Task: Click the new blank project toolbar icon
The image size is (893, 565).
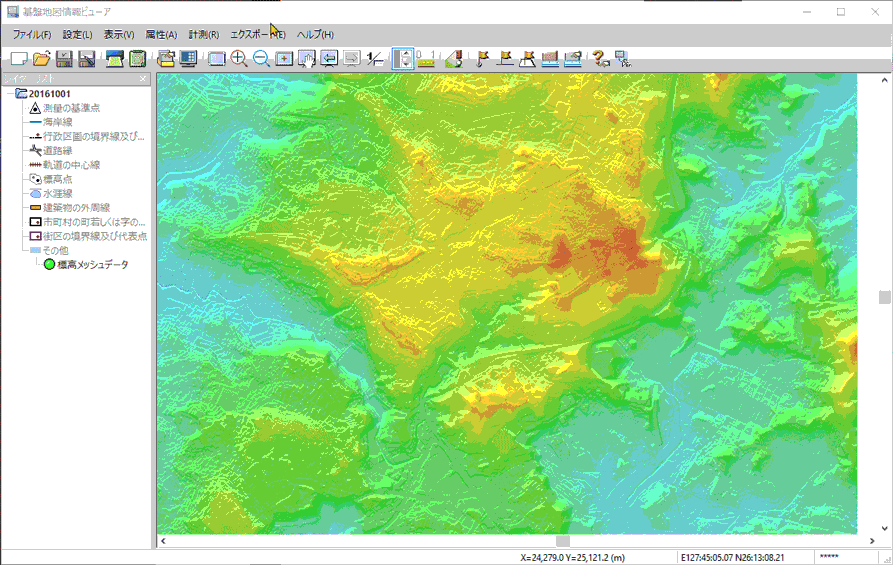Action: [19, 59]
